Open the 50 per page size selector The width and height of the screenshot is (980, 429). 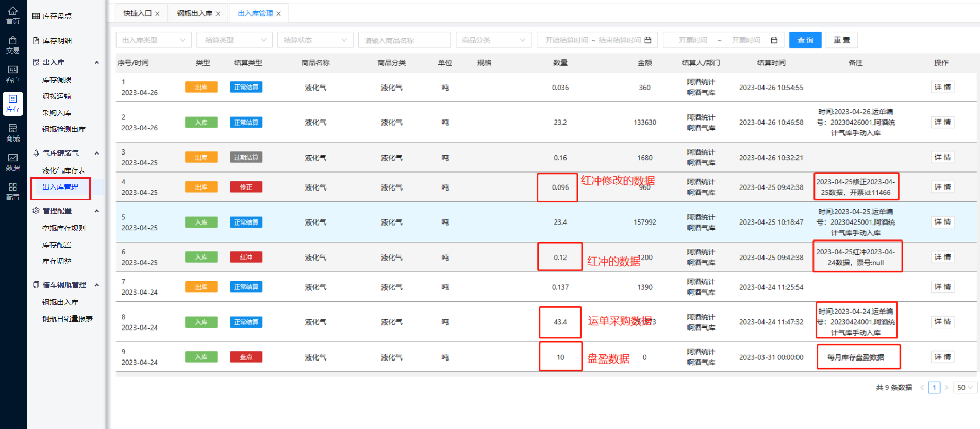965,388
